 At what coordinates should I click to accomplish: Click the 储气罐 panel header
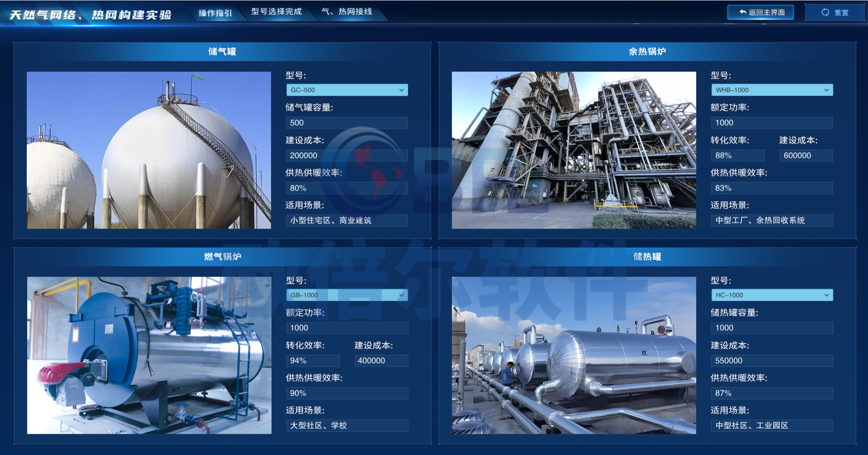pos(222,52)
